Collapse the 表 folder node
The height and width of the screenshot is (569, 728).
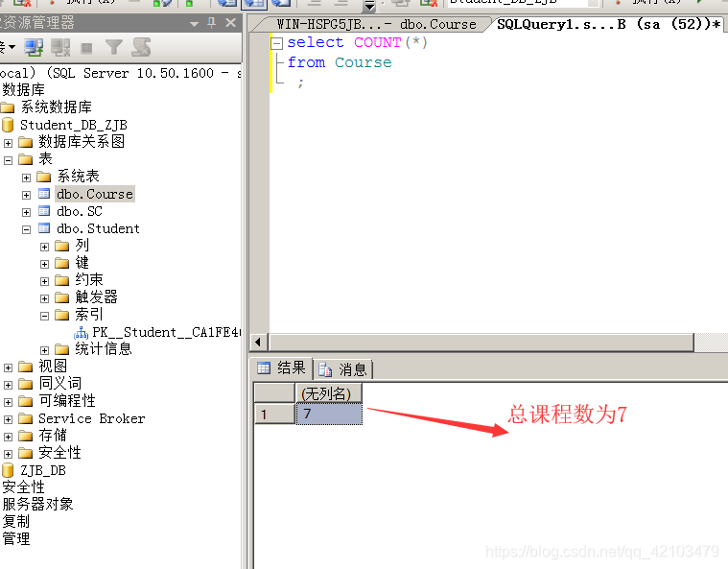pos(8,160)
